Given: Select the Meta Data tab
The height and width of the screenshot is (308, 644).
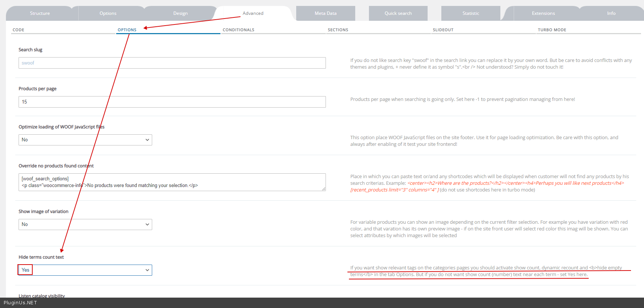Looking at the screenshot, I should click(326, 13).
